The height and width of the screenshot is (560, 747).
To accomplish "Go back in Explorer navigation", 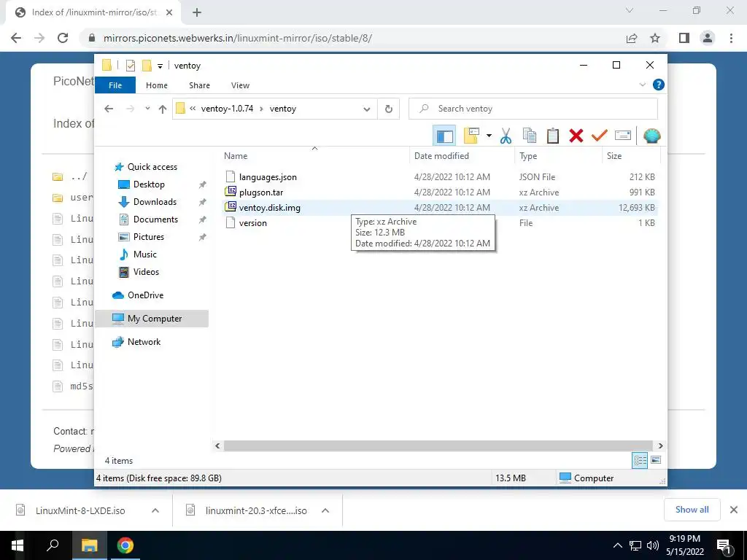I will click(109, 109).
